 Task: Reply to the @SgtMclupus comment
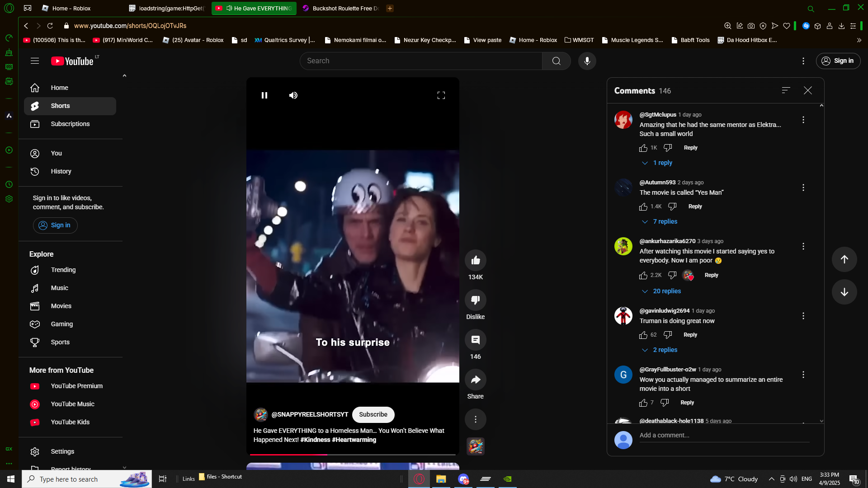(x=690, y=148)
